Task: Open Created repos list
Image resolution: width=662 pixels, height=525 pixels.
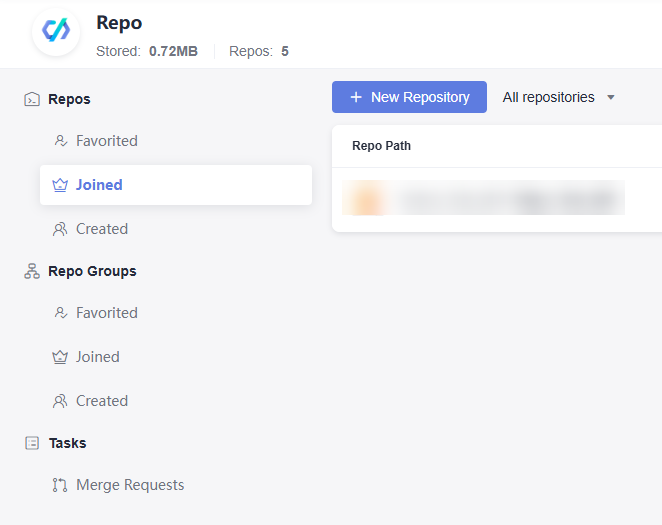Action: (x=102, y=229)
